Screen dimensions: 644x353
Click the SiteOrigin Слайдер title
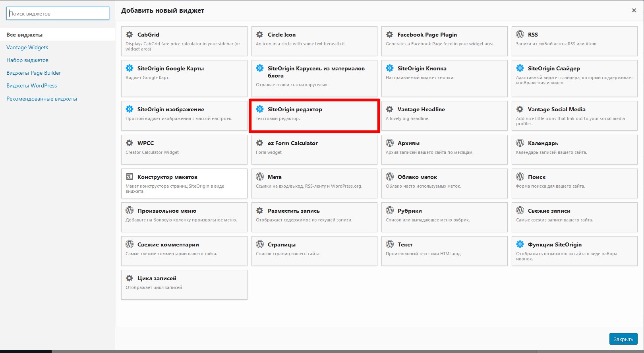(554, 68)
